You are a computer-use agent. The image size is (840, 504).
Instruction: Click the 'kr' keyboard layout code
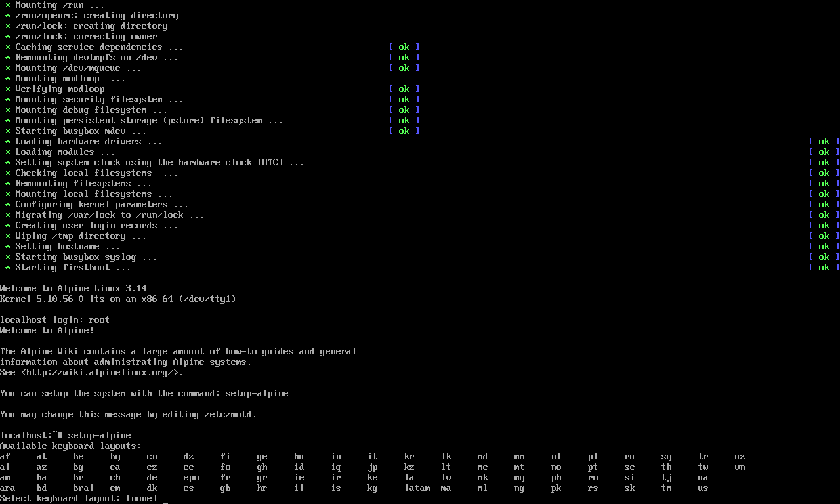tap(409, 457)
